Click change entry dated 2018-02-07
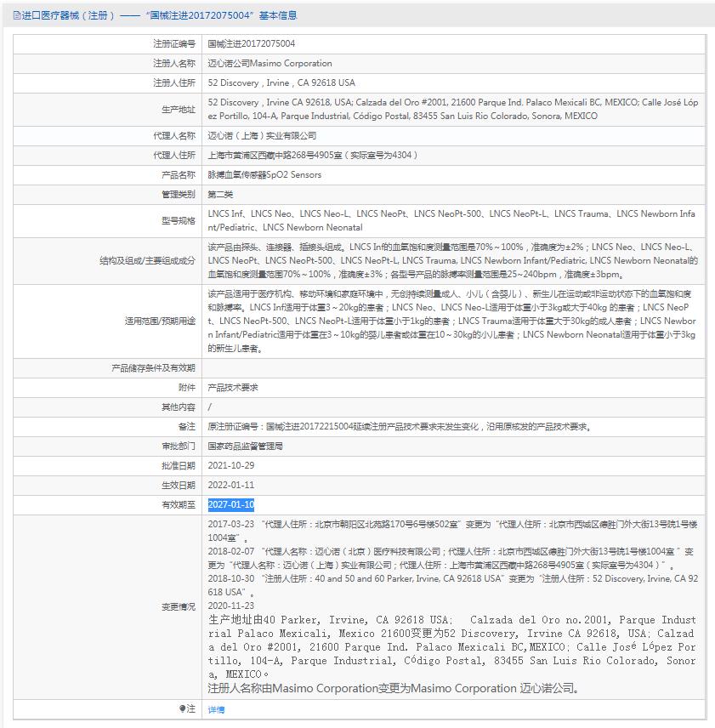The width and height of the screenshot is (715, 728). click(x=451, y=558)
